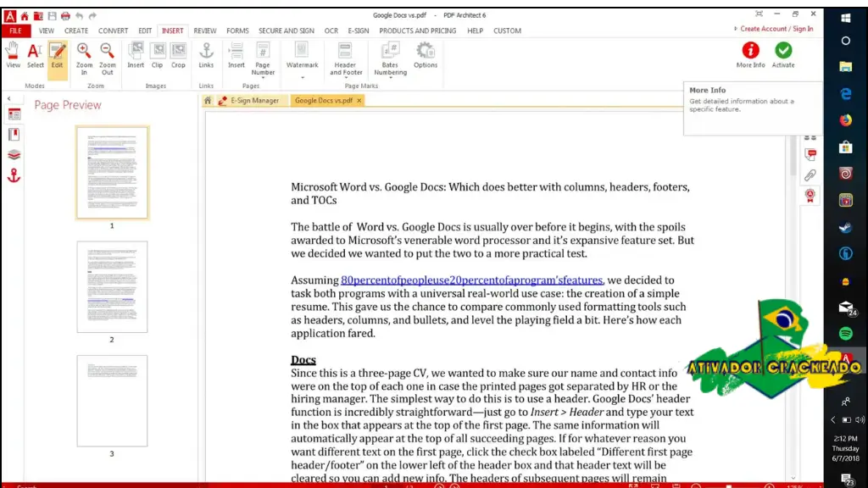
Task: Open the Page Number dropdown
Action: tap(263, 59)
